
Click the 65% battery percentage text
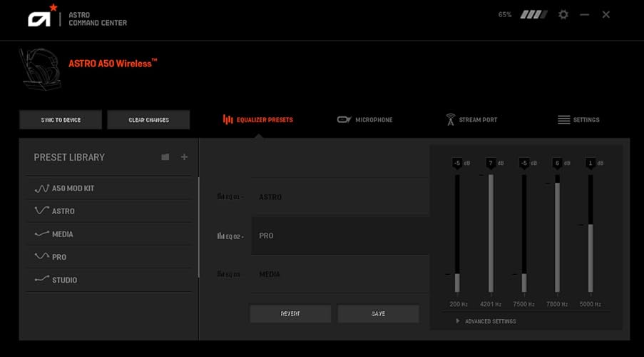[x=505, y=15]
